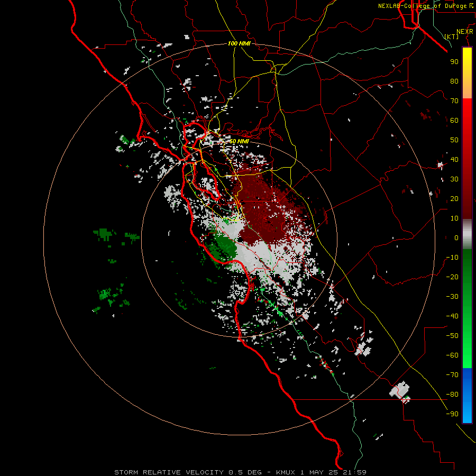Click the 60 NMI range ring label
Image resolution: width=476 pixels, height=476 pixels.
click(239, 141)
